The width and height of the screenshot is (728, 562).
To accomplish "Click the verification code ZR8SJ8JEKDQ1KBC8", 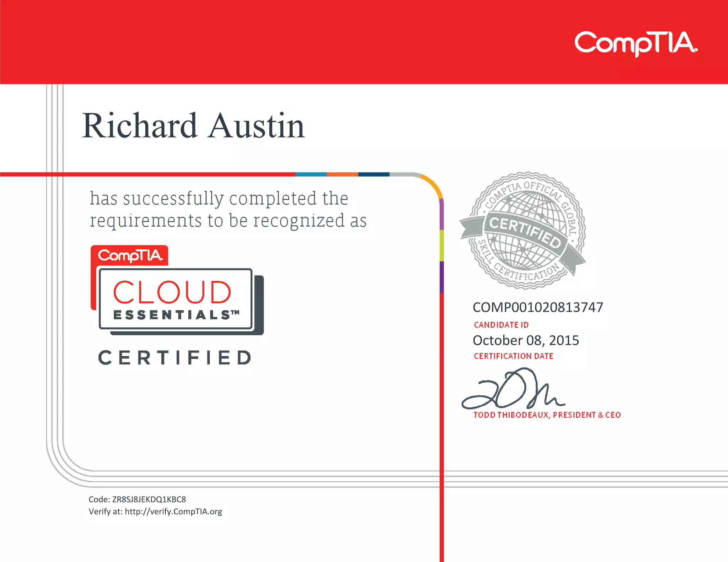I will pyautogui.click(x=149, y=499).
